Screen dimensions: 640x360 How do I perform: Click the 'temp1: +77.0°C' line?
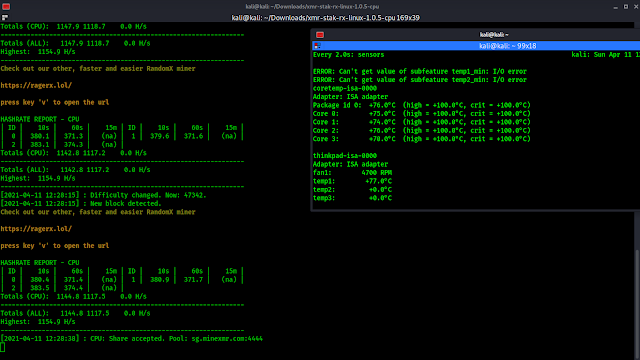click(x=352, y=181)
